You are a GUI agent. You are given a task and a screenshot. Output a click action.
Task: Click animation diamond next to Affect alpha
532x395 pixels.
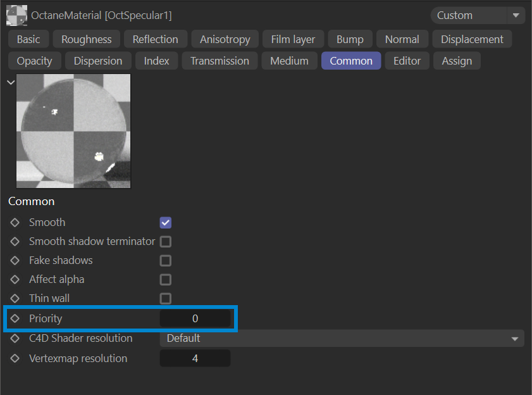(x=15, y=279)
